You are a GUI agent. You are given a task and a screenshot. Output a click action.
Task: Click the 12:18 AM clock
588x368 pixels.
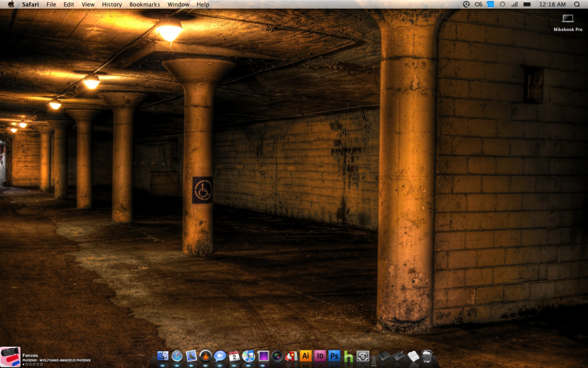pyautogui.click(x=553, y=5)
